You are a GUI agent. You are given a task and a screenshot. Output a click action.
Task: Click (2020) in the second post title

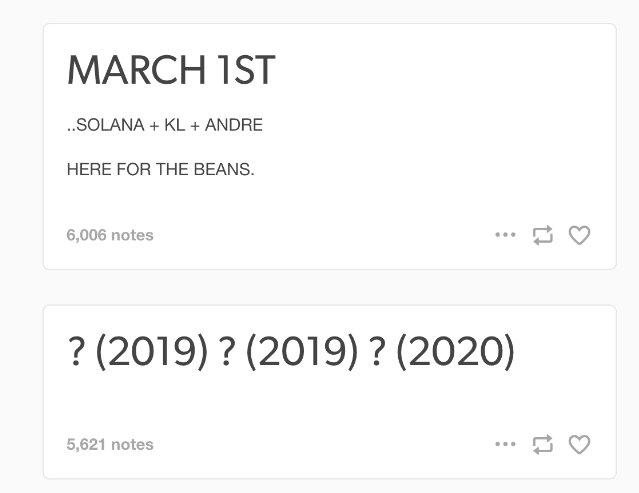455,353
